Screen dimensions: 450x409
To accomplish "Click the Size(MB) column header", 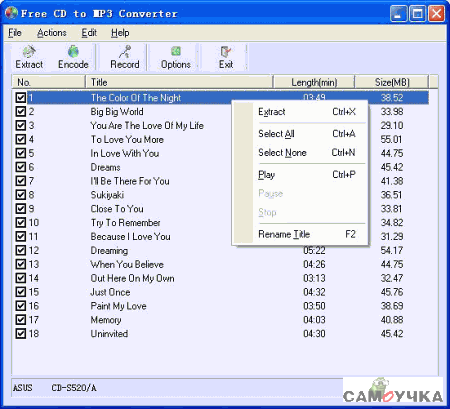I will (x=391, y=82).
